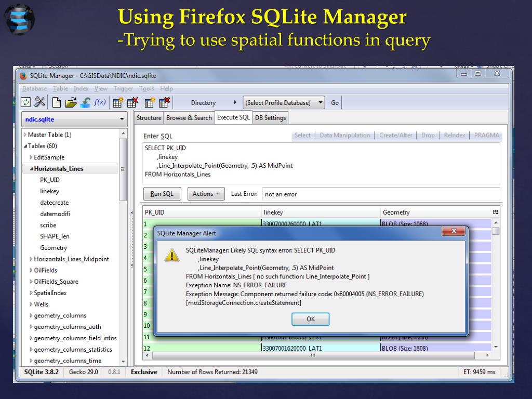
Task: Click the Create/Alter template link
Action: pos(395,136)
